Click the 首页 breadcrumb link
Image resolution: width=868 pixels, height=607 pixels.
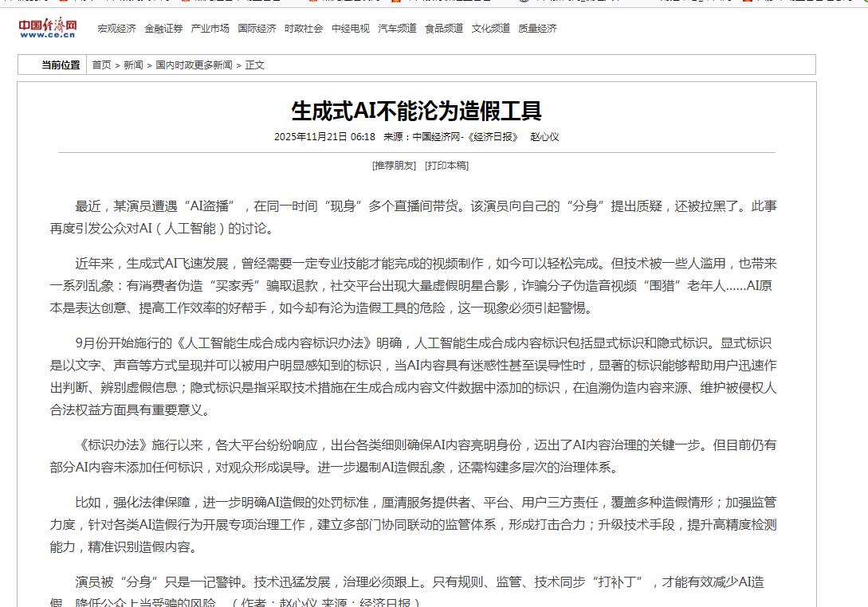[x=101, y=65]
